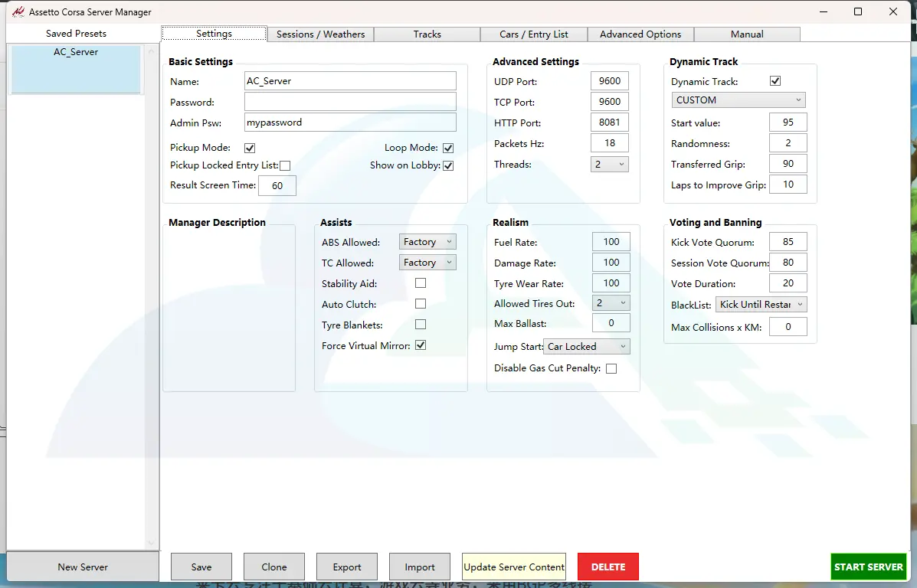The height and width of the screenshot is (588, 917).
Task: Open the ABS Allowed dropdown
Action: pyautogui.click(x=427, y=242)
